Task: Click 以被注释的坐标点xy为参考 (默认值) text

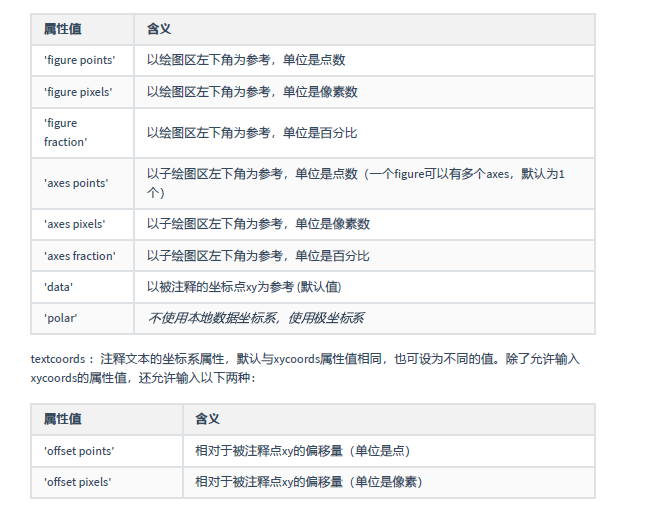Action: point(244,287)
